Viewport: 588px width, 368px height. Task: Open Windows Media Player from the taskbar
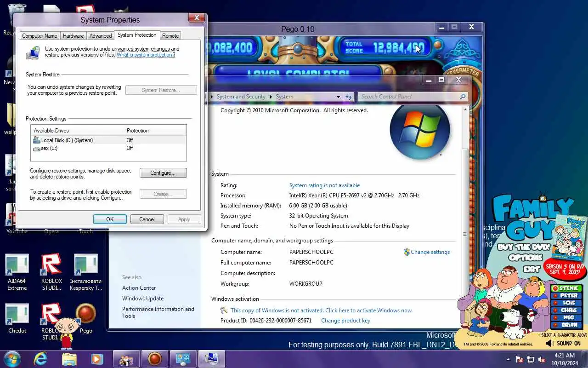point(97,359)
